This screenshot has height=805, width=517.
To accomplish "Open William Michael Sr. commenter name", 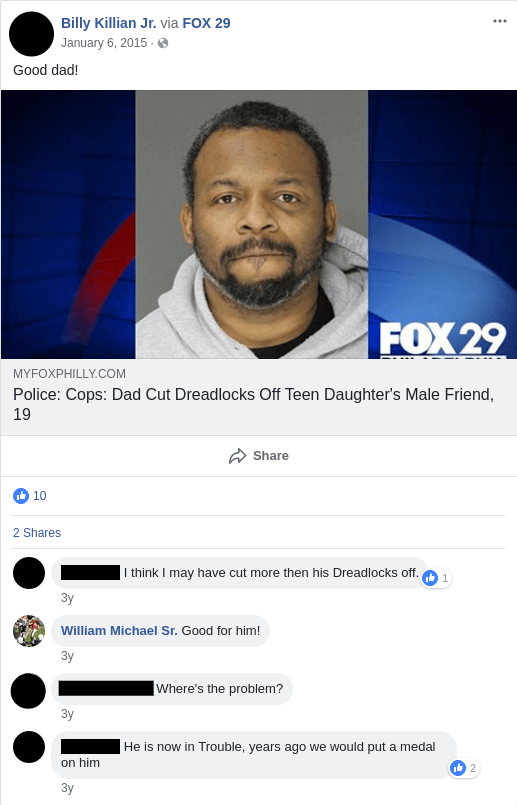I will (x=119, y=631).
